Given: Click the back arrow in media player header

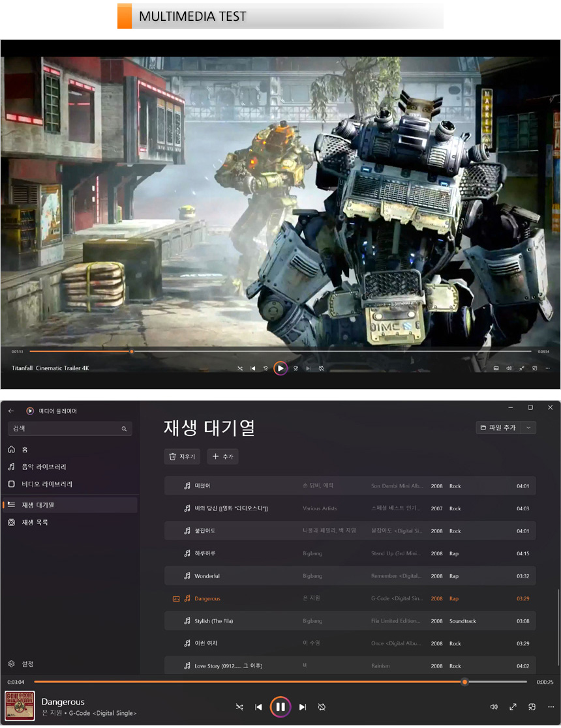Looking at the screenshot, I should click(x=11, y=411).
